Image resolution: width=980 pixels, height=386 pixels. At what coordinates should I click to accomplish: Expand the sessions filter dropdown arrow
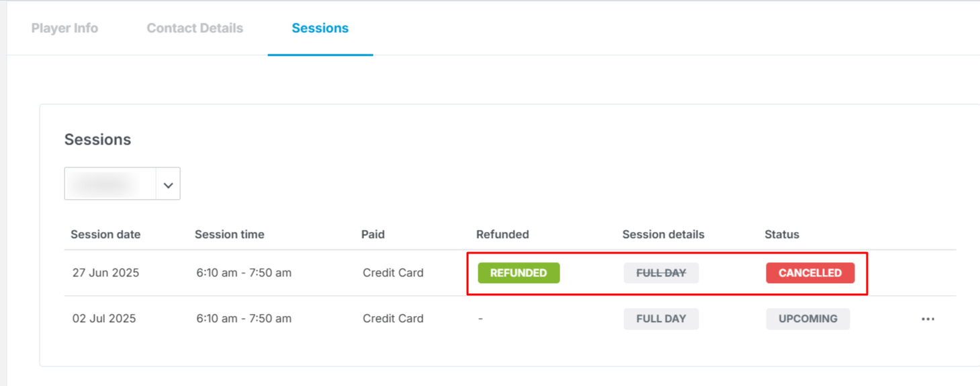tap(168, 184)
